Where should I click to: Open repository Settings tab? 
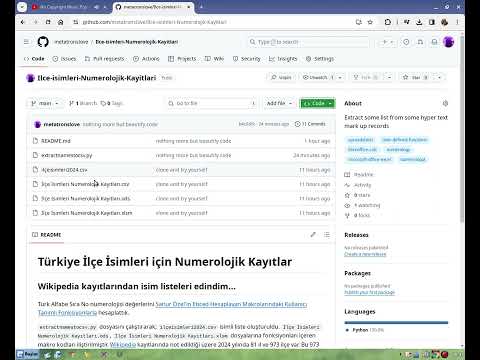[x=320, y=59]
